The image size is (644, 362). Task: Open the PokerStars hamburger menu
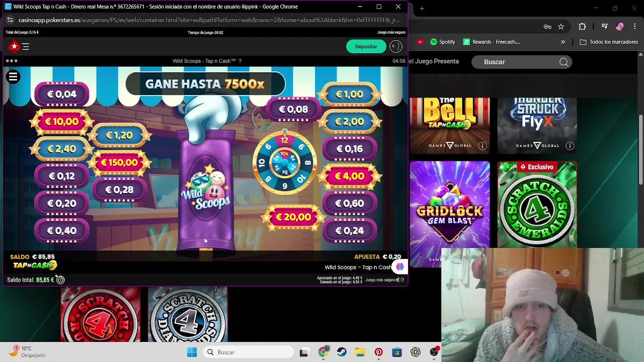coord(26,47)
